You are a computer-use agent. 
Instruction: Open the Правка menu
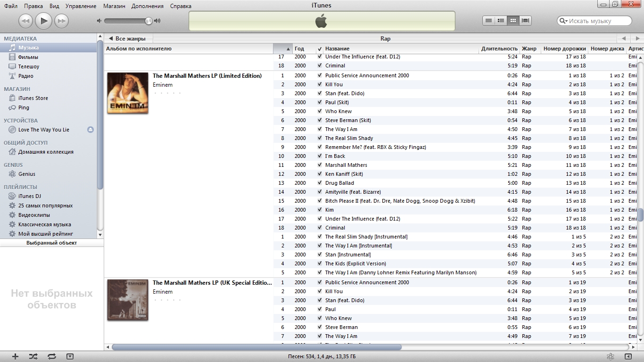(33, 6)
